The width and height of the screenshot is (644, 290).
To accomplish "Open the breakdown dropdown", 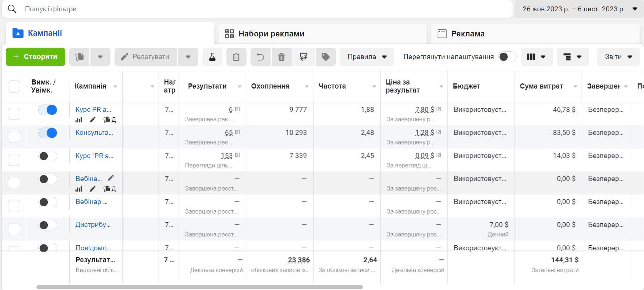I will coord(573,57).
